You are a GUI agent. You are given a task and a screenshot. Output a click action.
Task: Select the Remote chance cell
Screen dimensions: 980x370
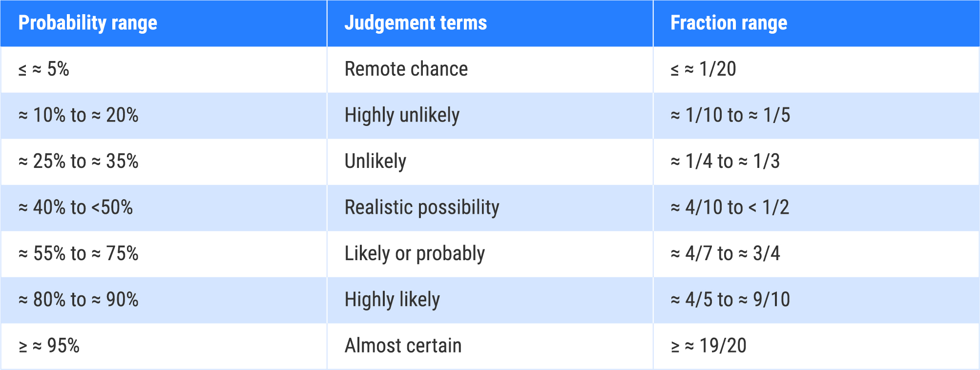490,69
